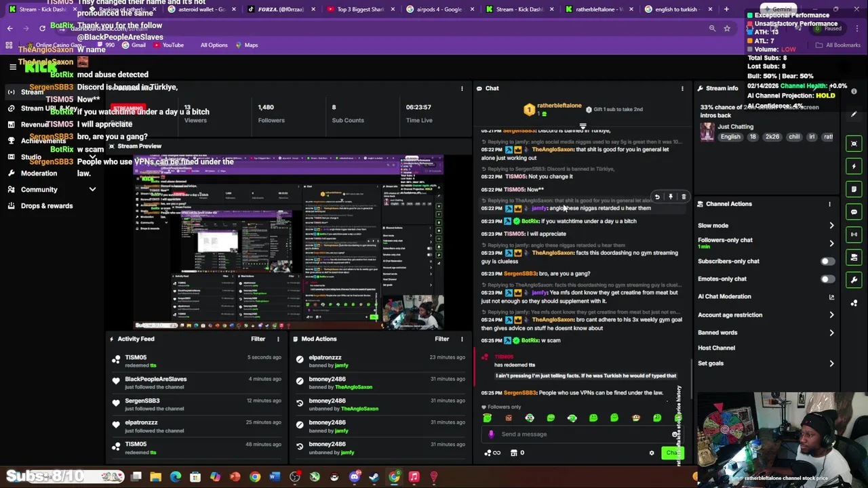Screen dimensions: 868x488
Task: Open Host Channel action
Action: pyautogui.click(x=716, y=348)
